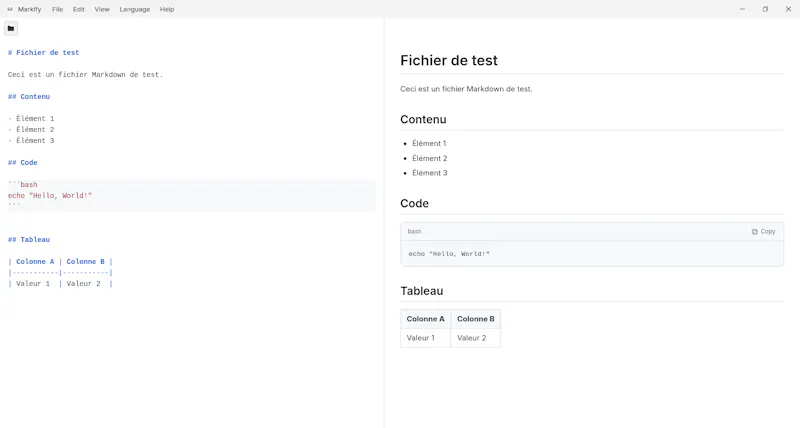Maximize the Markify window

coord(765,9)
